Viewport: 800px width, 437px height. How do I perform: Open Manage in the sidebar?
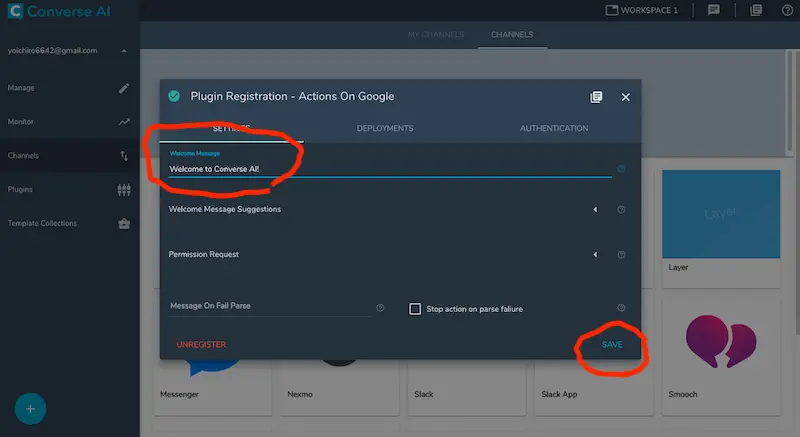[70, 88]
